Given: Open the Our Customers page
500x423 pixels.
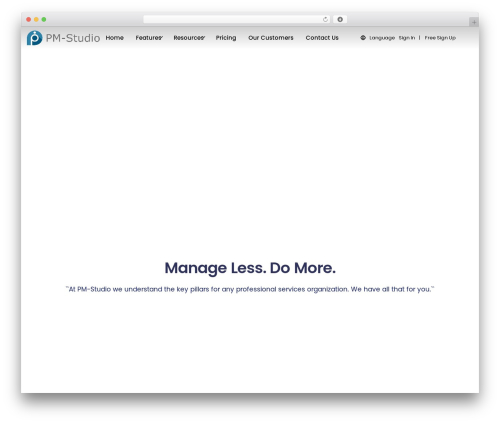Looking at the screenshot, I should (x=271, y=38).
